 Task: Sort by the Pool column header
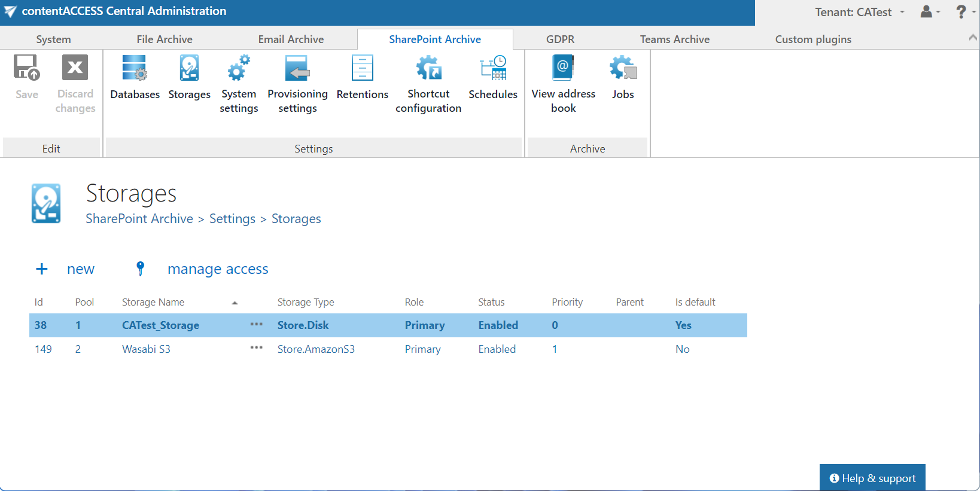[84, 302]
